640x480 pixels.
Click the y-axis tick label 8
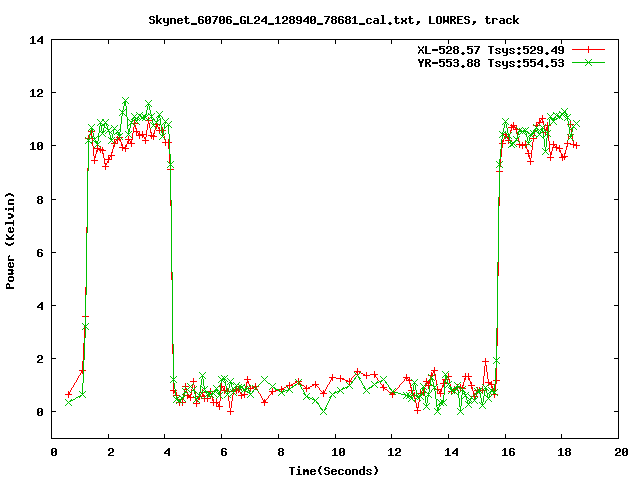click(40, 200)
